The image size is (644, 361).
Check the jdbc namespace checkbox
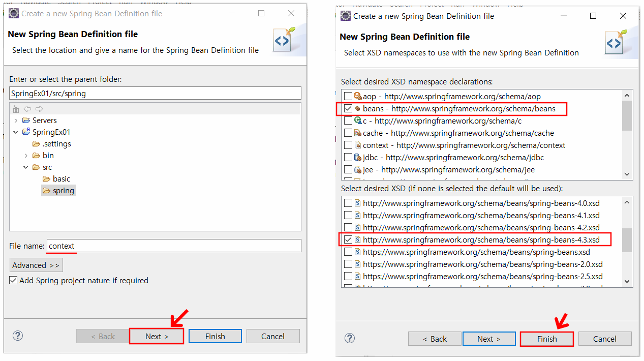tap(348, 158)
